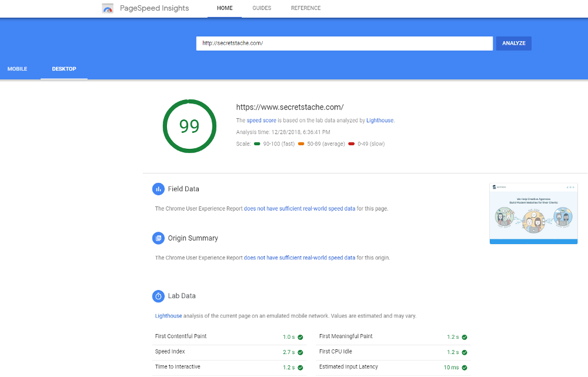This screenshot has width=588, height=377.
Task: Click the PageSpeed Insights logo icon
Action: pos(108,8)
